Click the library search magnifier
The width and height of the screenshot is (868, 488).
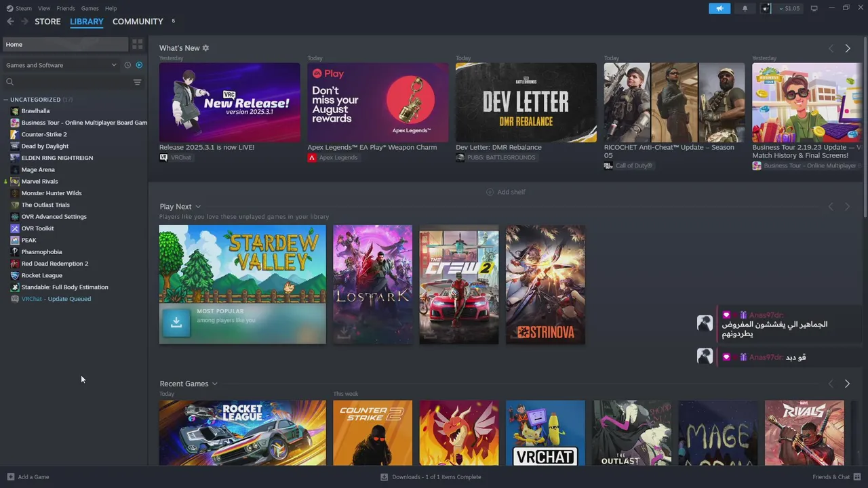point(10,82)
